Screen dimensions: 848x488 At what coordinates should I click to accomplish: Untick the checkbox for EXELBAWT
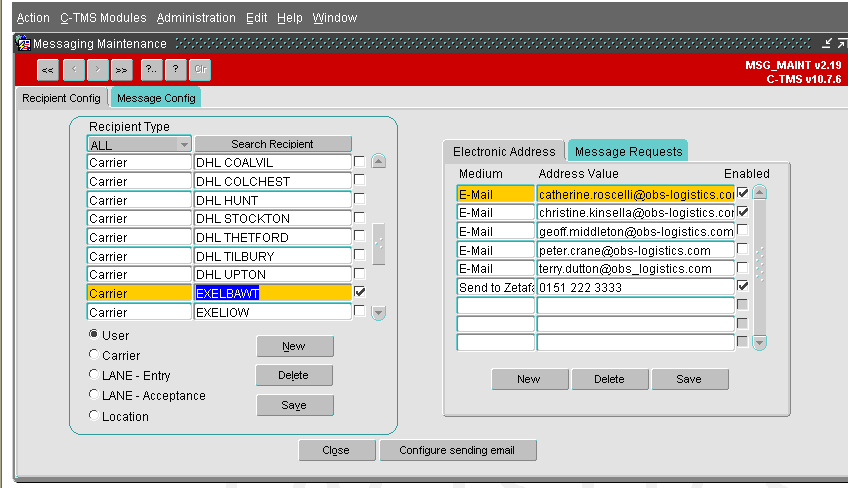coord(359,292)
